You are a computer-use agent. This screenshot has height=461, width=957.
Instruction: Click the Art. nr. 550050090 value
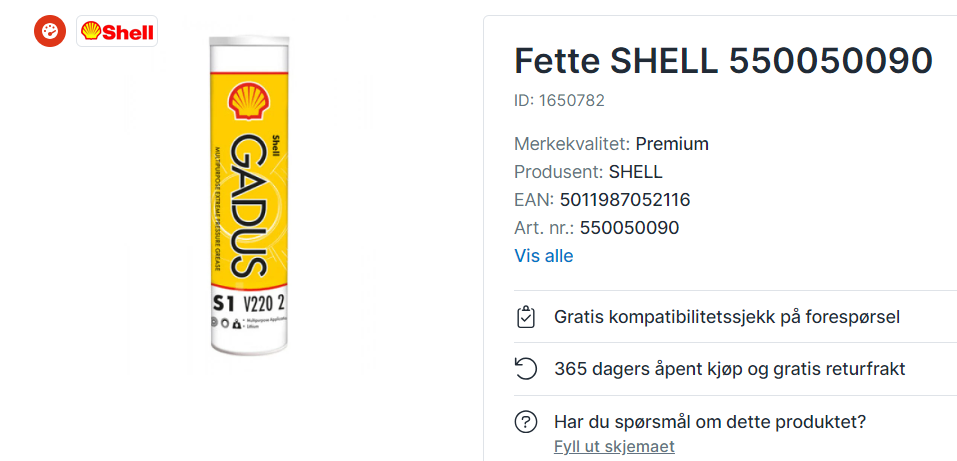629,228
